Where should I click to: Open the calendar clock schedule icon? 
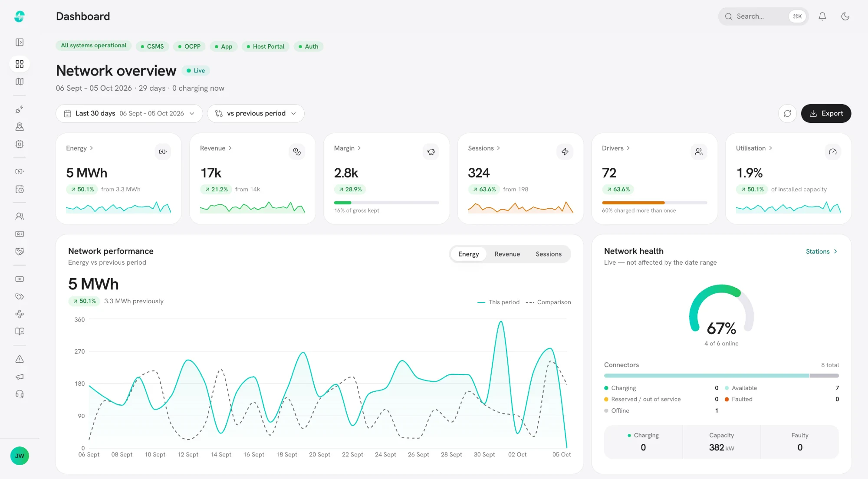tap(20, 189)
